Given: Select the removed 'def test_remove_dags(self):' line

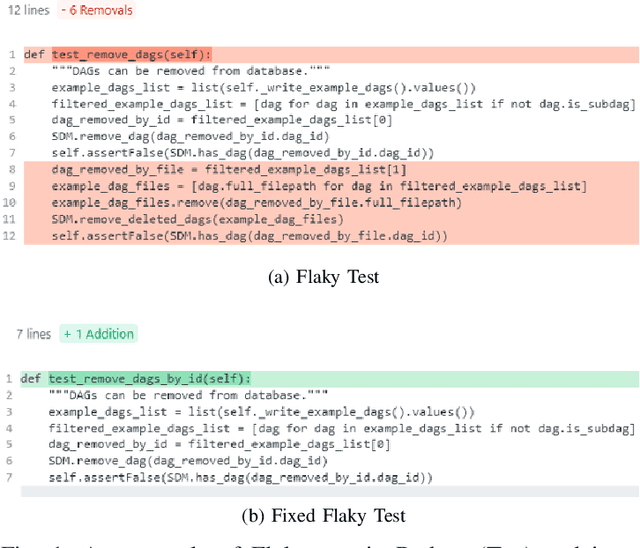Looking at the screenshot, I should click(131, 55).
